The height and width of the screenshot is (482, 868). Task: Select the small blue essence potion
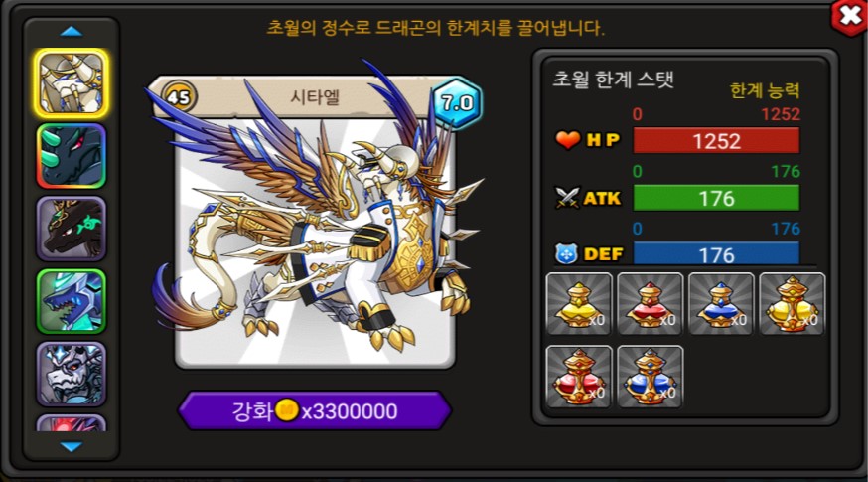[721, 304]
